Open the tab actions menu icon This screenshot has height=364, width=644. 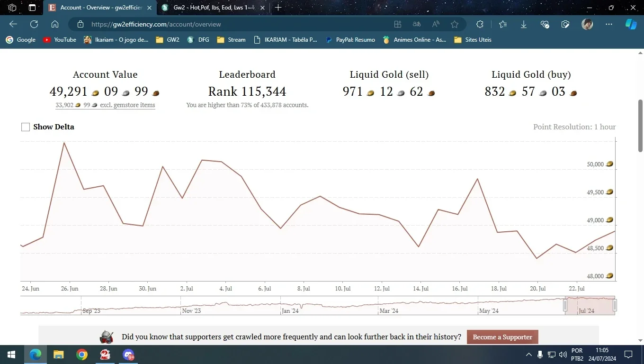point(32,8)
